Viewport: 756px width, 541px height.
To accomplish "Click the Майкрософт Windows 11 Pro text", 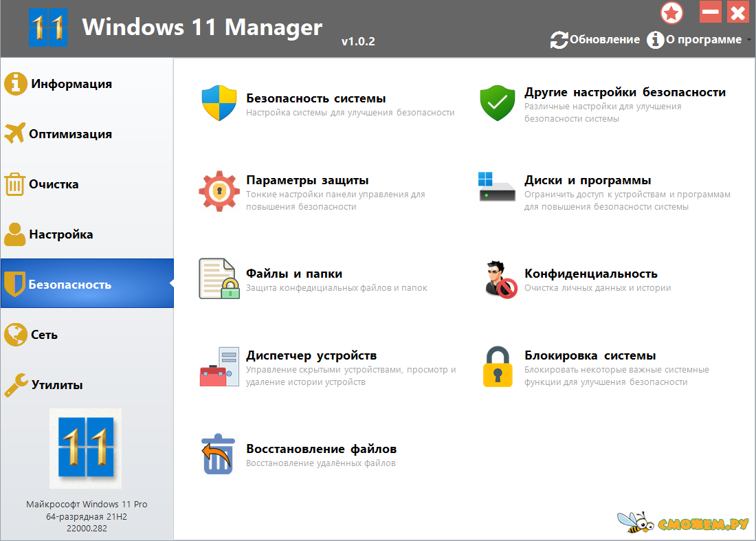I will tap(87, 505).
